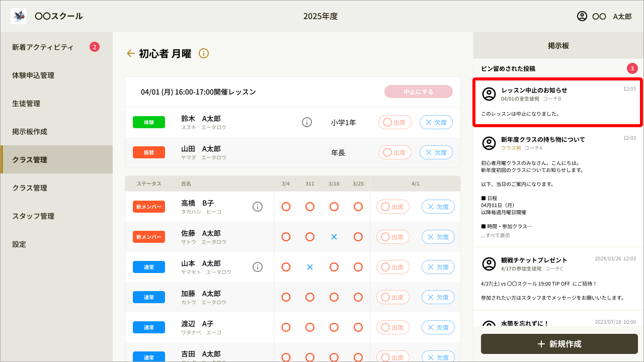Open the info icon for 山本 A太郎
Image resolution: width=644 pixels, height=362 pixels.
(257, 266)
